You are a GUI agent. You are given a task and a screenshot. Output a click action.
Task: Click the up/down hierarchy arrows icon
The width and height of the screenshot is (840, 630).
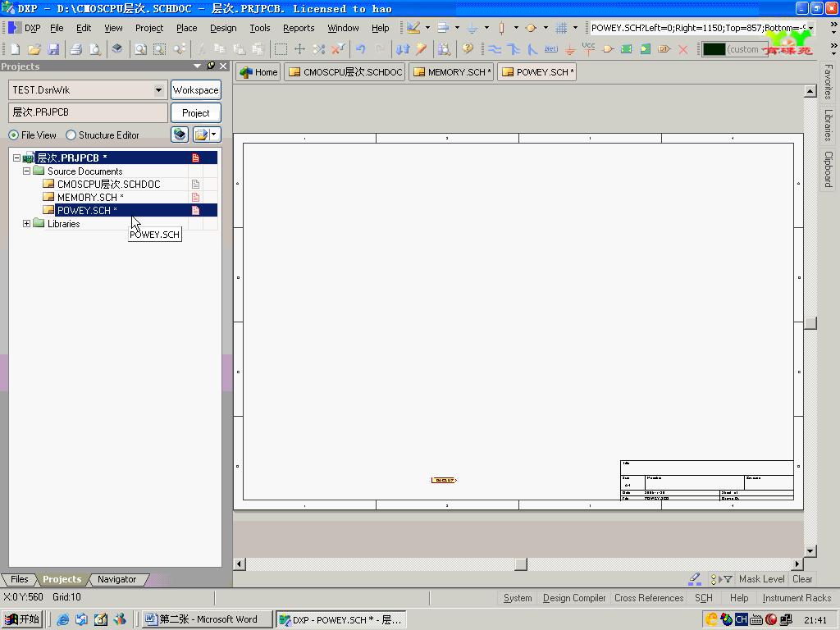pyautogui.click(x=403, y=49)
